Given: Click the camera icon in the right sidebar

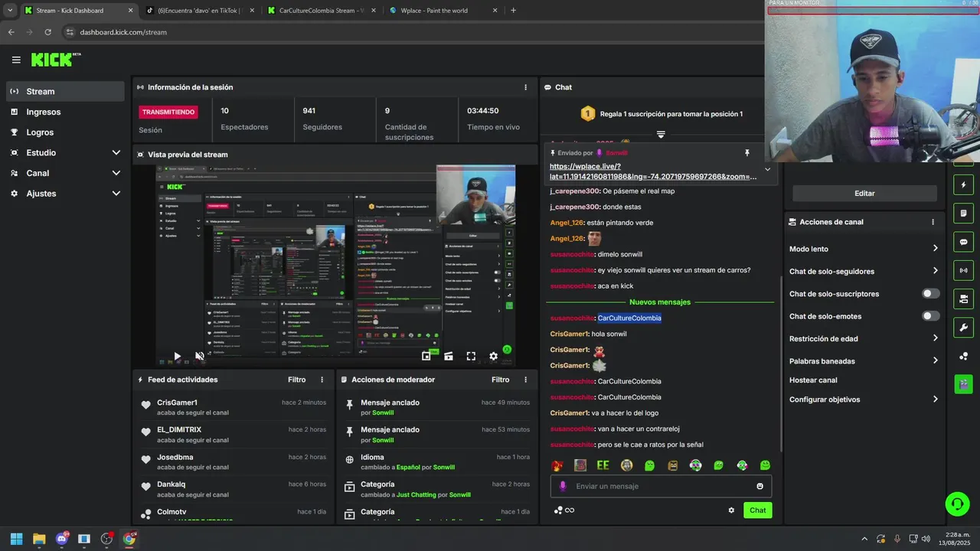Looking at the screenshot, I should pyautogui.click(x=963, y=298).
